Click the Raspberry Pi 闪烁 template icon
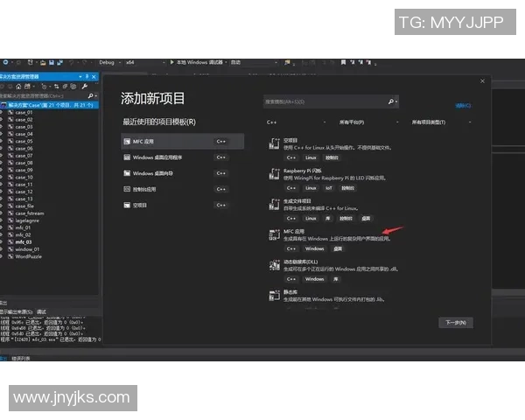The image size is (525, 420). coord(274,174)
